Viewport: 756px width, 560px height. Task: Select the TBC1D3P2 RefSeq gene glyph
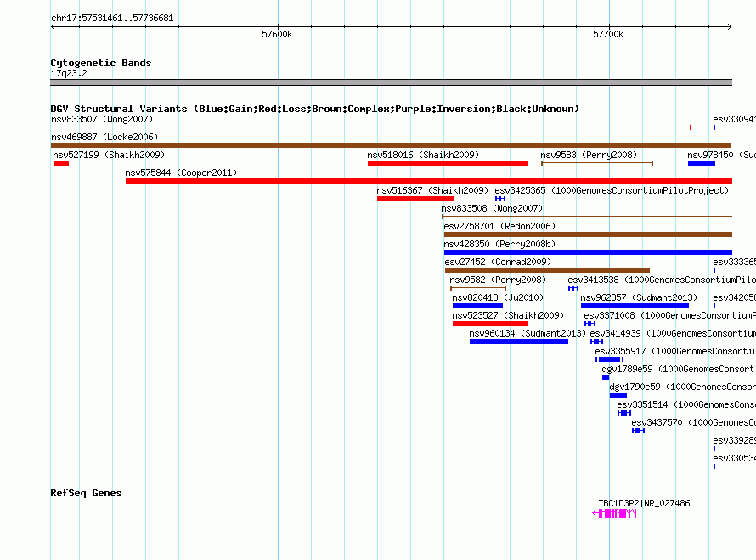616,513
